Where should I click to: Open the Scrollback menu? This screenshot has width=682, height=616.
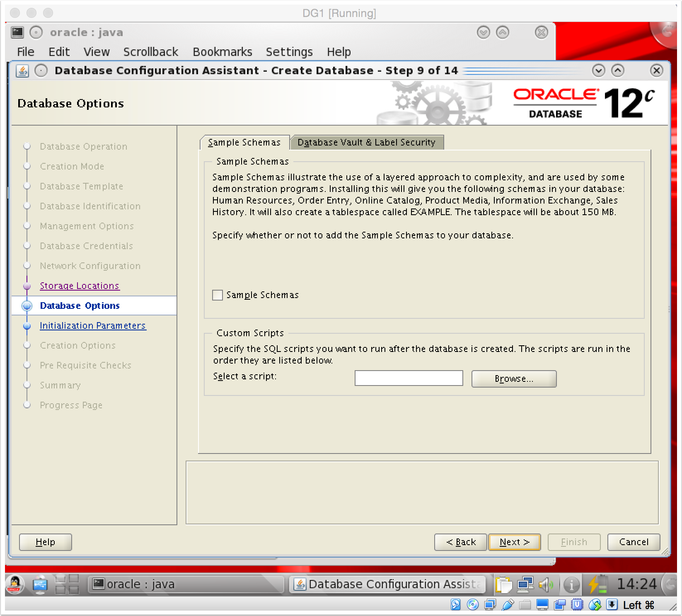pyautogui.click(x=151, y=52)
